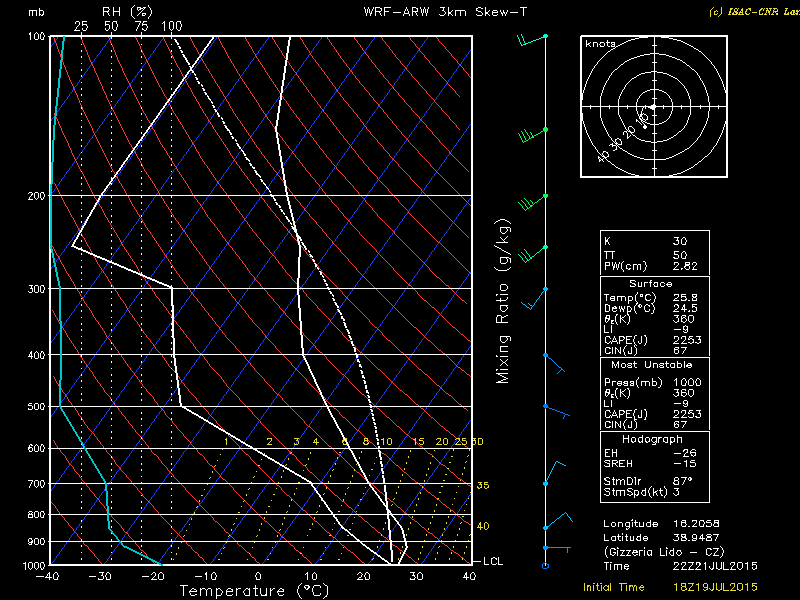Click the 200 mb pressure label
Image resolution: width=800 pixels, height=600 pixels.
[x=37, y=196]
